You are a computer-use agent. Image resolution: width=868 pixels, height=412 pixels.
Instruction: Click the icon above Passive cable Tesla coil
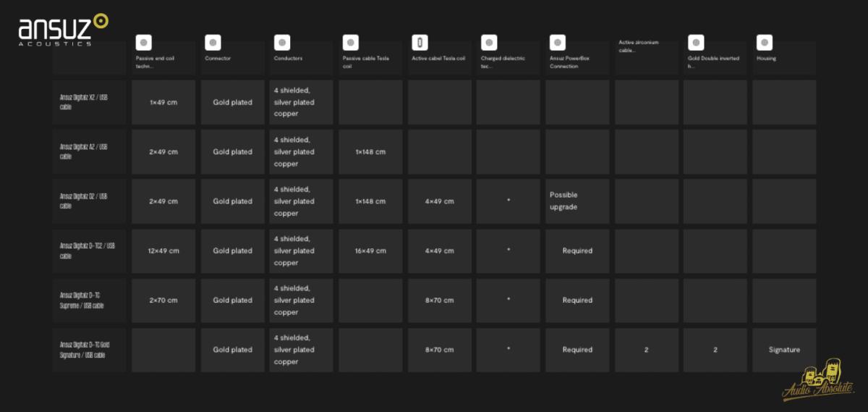click(x=351, y=43)
